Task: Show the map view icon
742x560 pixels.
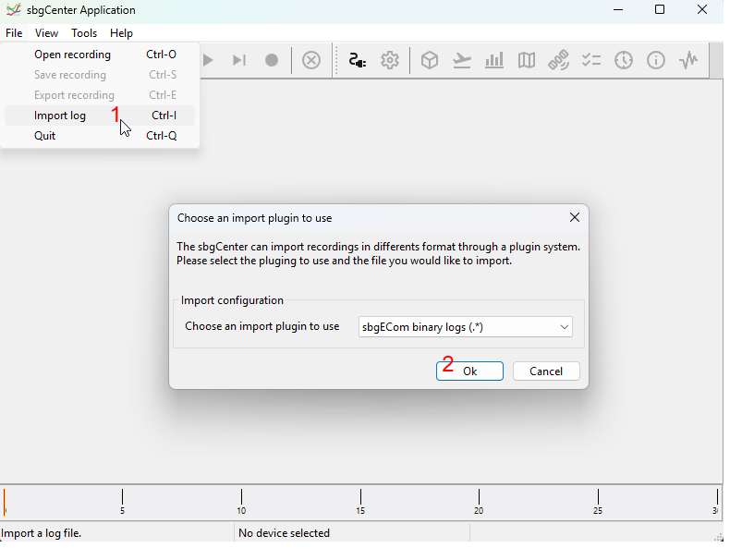Action: (527, 60)
